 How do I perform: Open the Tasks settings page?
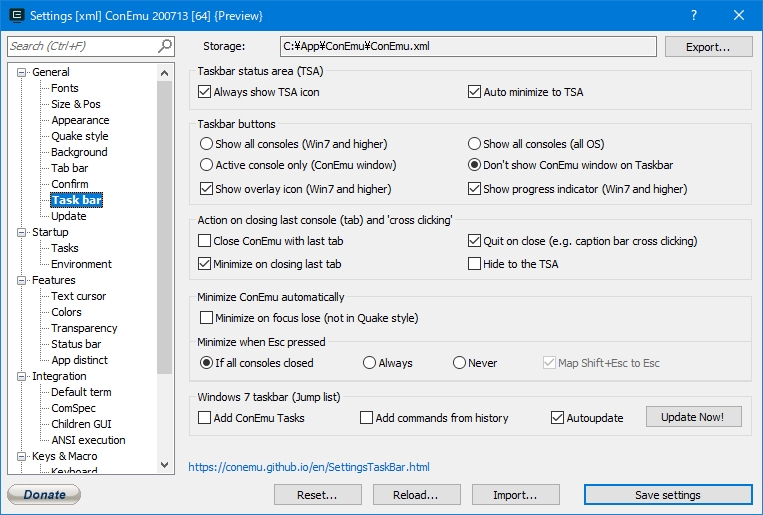click(x=65, y=248)
